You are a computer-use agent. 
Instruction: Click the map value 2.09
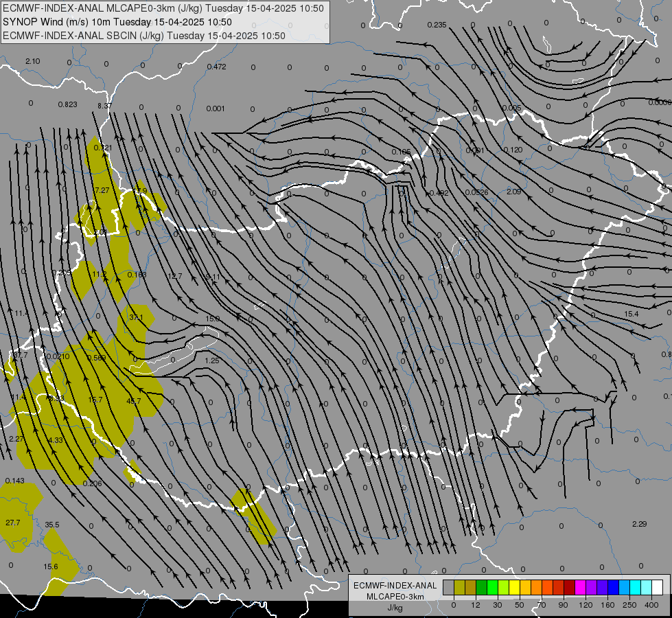514,192
